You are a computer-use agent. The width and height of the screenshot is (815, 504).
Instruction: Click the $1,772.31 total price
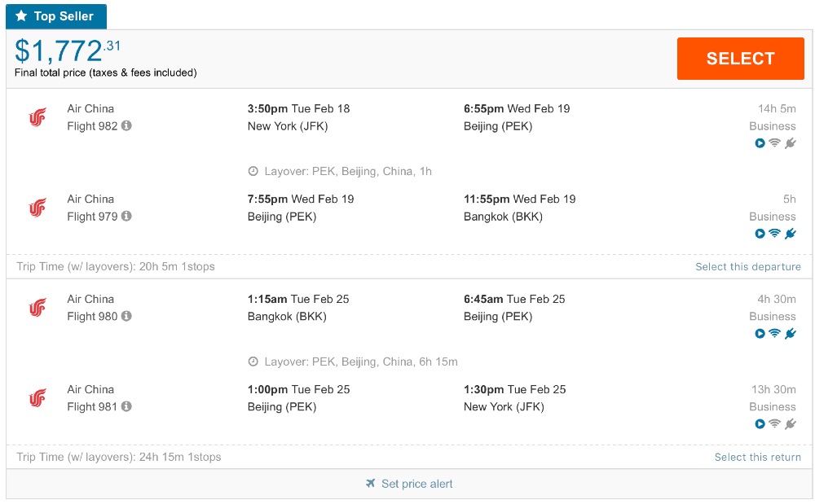[x=68, y=50]
